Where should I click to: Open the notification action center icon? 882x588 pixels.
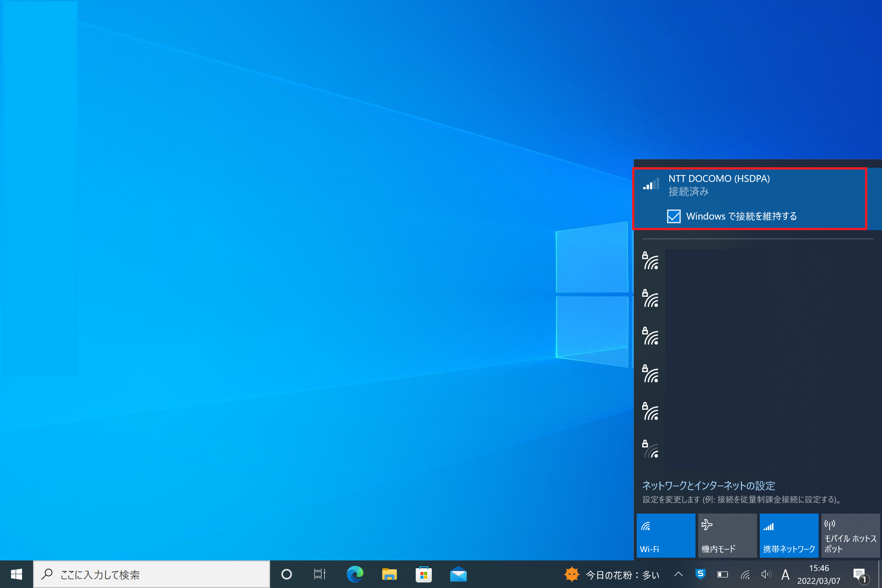click(860, 574)
